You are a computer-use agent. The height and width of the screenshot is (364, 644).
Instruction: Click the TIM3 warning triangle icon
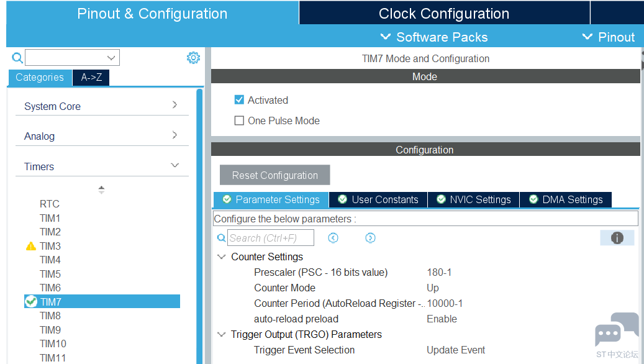(x=31, y=246)
